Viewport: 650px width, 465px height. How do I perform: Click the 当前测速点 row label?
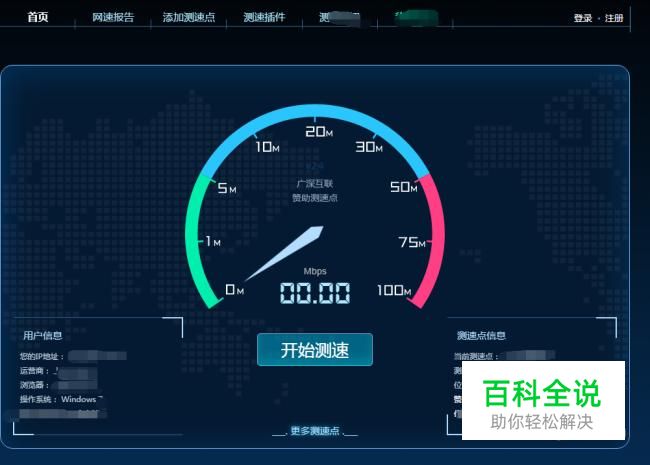tap(475, 356)
